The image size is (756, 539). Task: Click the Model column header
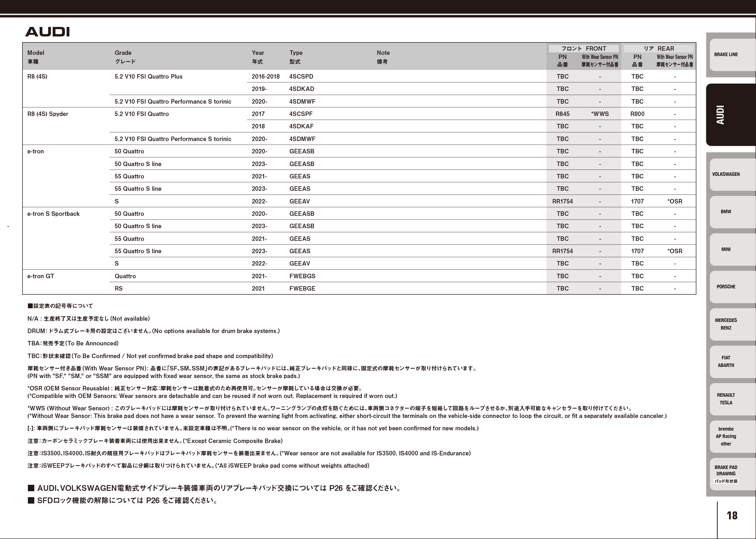[35, 57]
